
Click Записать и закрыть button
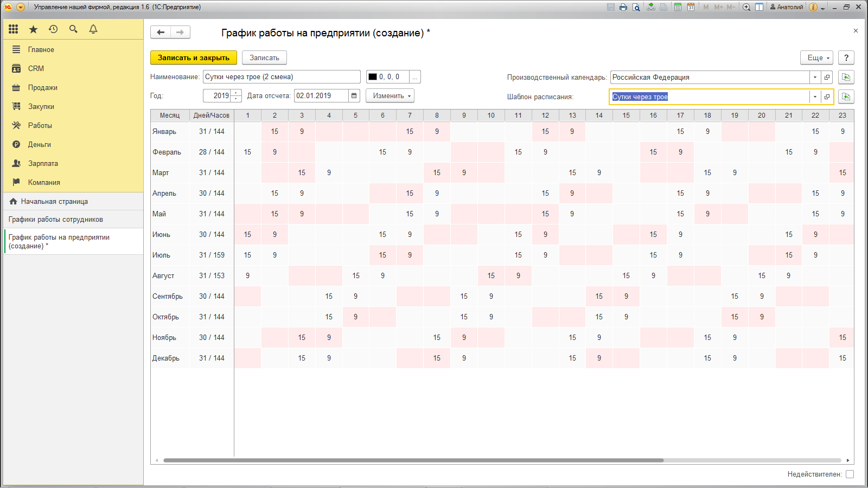pyautogui.click(x=194, y=57)
